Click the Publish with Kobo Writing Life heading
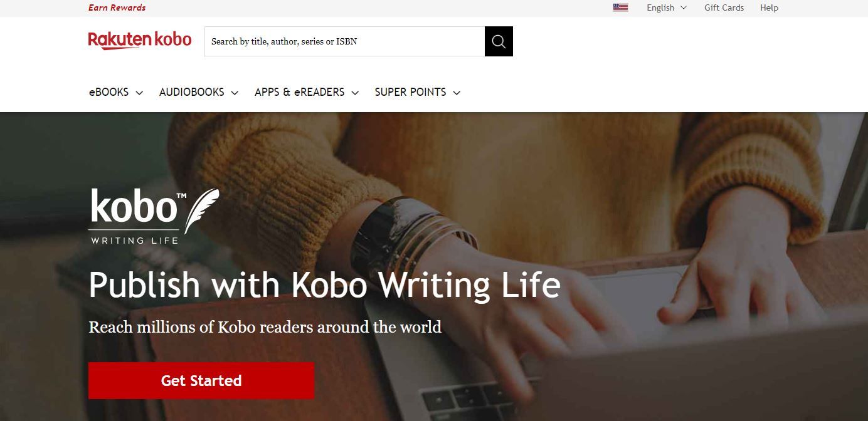 [x=324, y=285]
